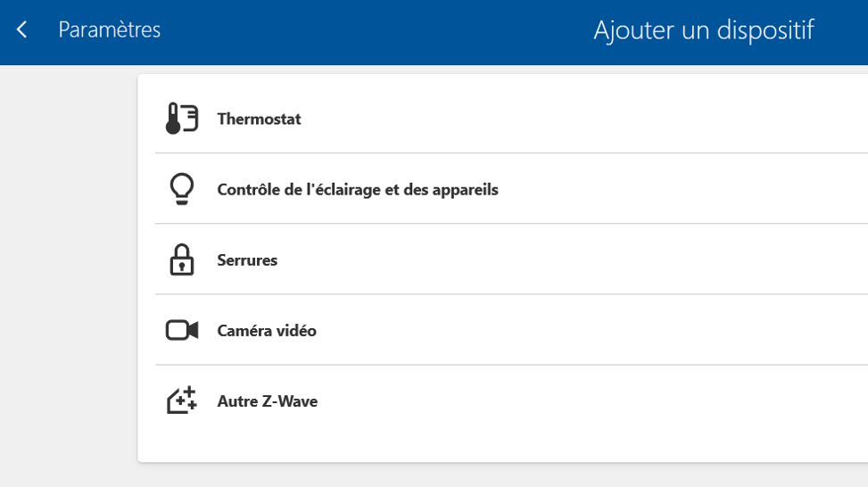Click the light bulb icon
Screen dimensions: 868x487
point(182,189)
